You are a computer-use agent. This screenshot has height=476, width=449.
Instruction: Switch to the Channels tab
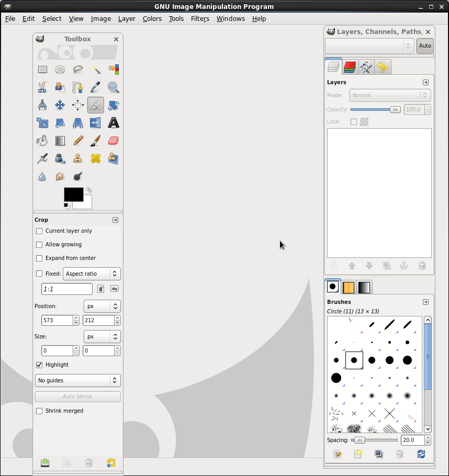[350, 67]
